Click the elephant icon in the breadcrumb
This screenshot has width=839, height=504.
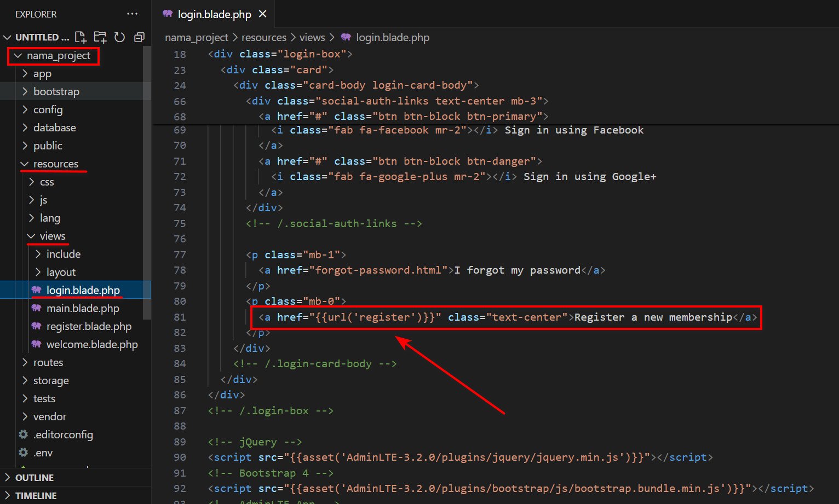pyautogui.click(x=346, y=37)
